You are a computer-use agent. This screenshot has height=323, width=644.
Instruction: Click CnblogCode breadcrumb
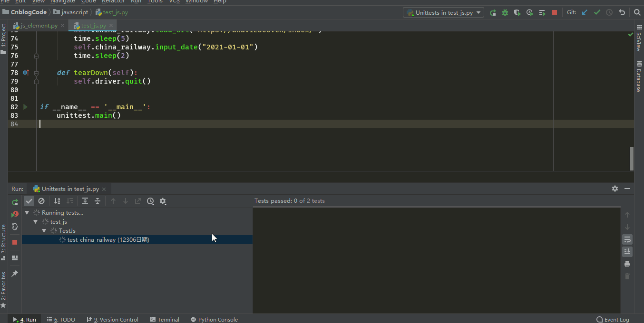pyautogui.click(x=25, y=12)
